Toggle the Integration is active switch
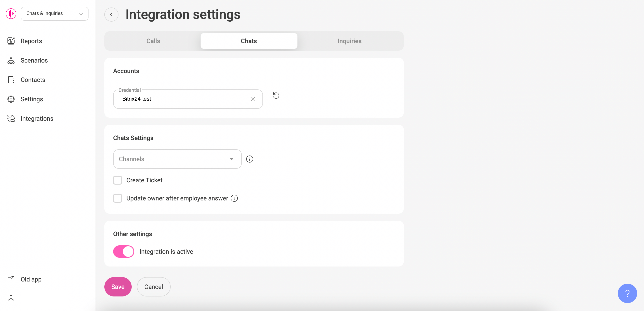 click(x=124, y=252)
